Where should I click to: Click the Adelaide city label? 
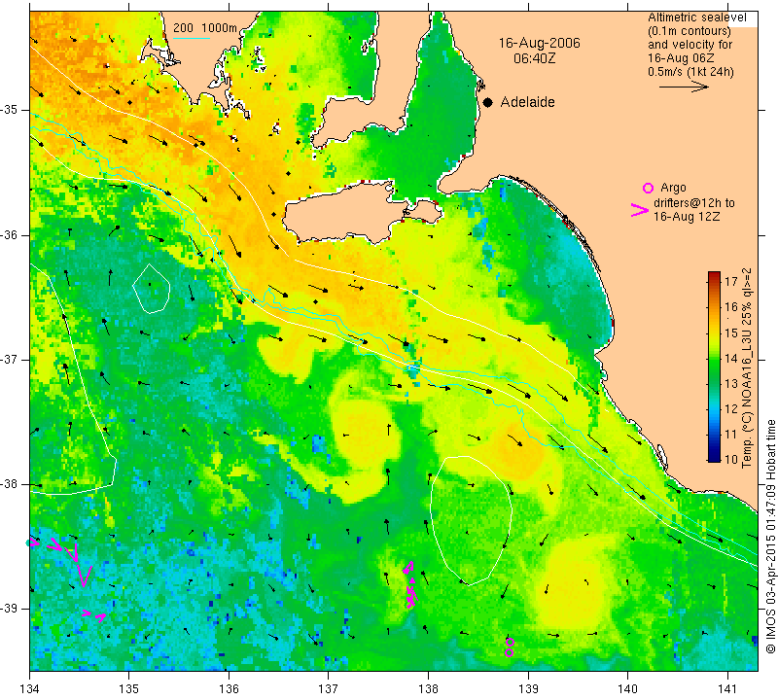527,102
